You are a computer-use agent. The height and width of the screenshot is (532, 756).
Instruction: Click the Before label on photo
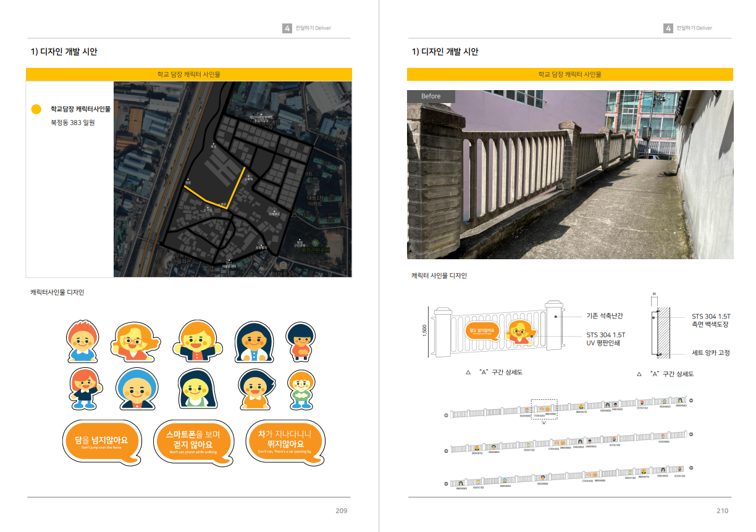[430, 96]
